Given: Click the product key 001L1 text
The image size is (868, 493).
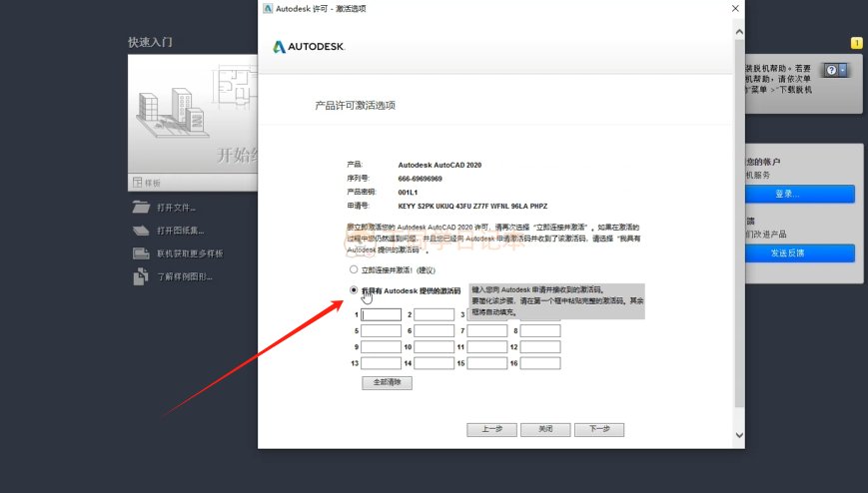Looking at the screenshot, I should (408, 193).
